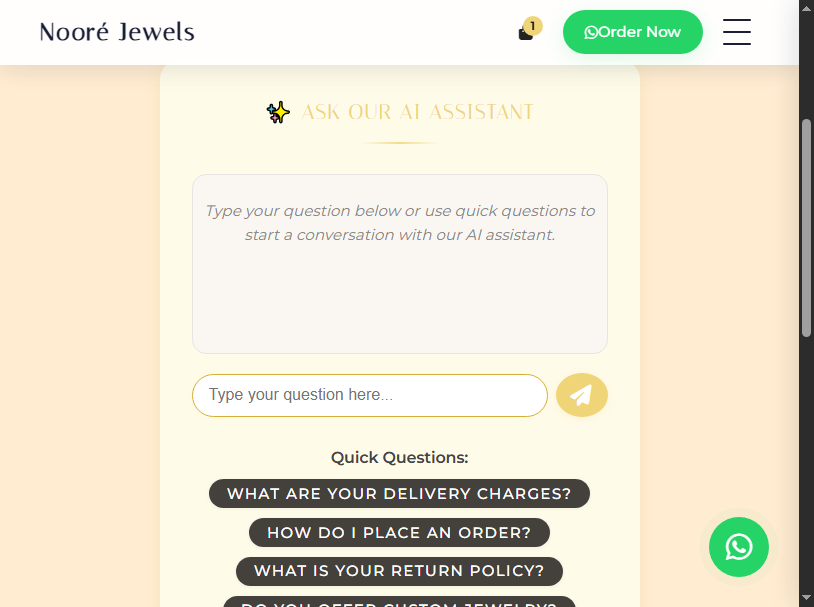
Task: Click the Nooré Jewels logo
Action: tap(116, 31)
